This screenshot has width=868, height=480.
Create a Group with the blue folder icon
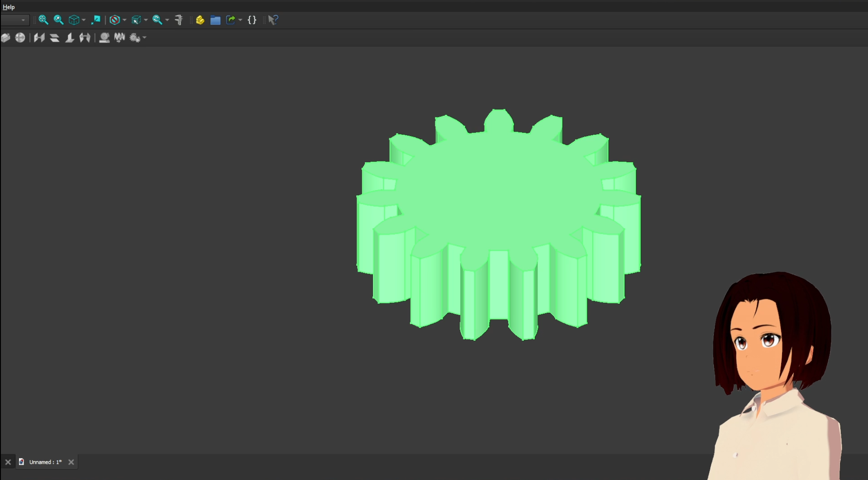[x=215, y=20]
